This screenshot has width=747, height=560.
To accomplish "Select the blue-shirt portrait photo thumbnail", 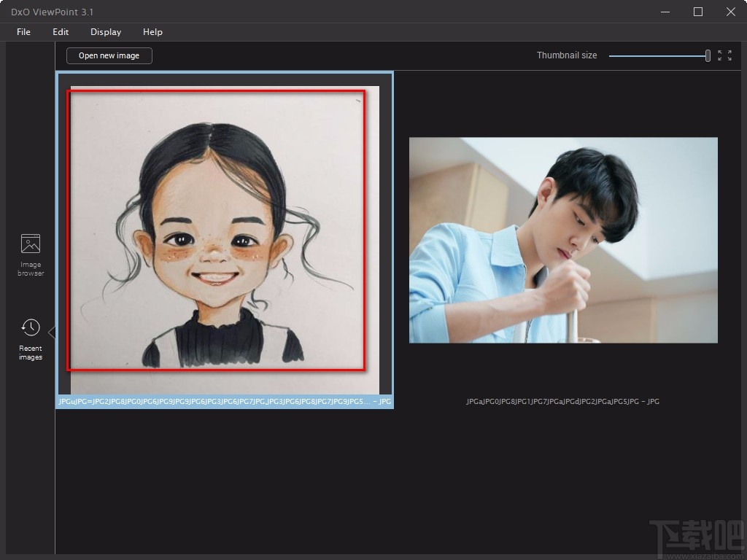I will [563, 239].
